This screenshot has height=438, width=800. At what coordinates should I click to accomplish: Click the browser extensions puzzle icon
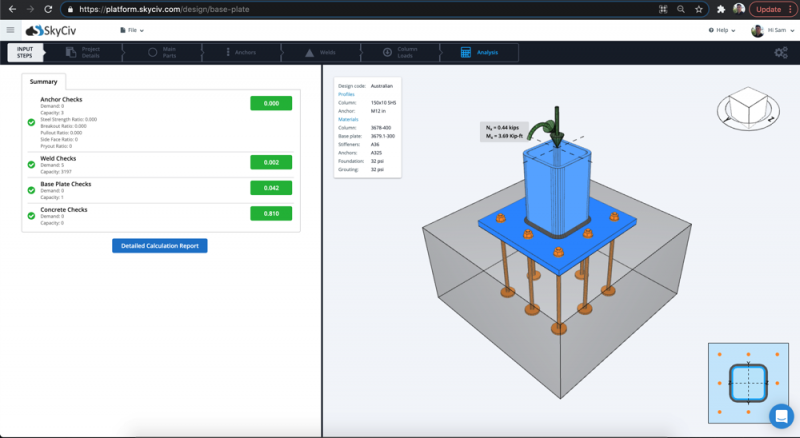pos(721,8)
